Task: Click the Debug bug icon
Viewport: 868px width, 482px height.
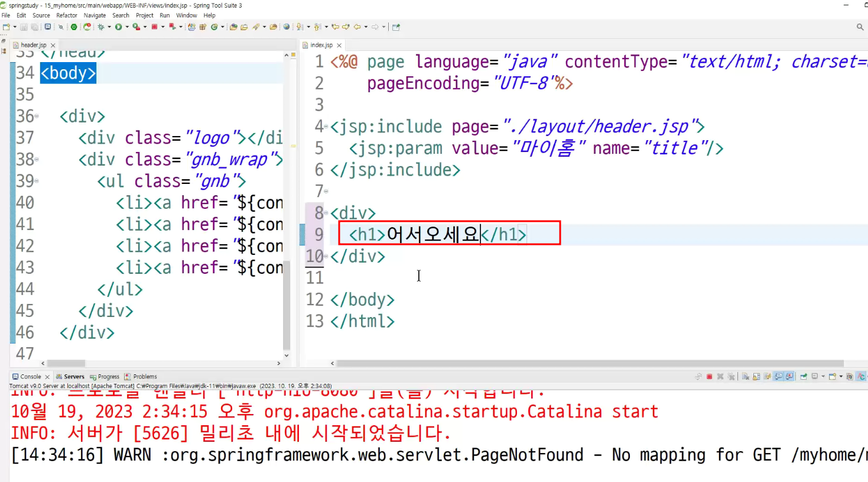Action: (x=100, y=27)
